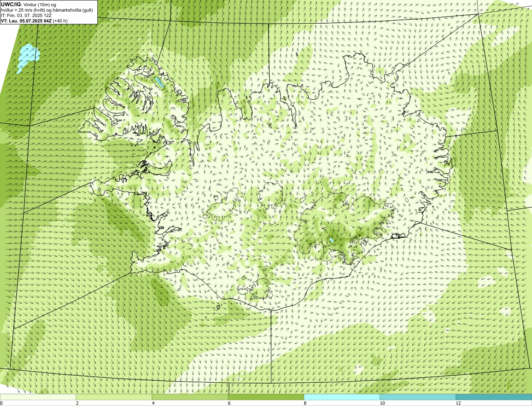Click the palest 0–2 m/s color swatch
This screenshot has height=406, width=532.
38,397
